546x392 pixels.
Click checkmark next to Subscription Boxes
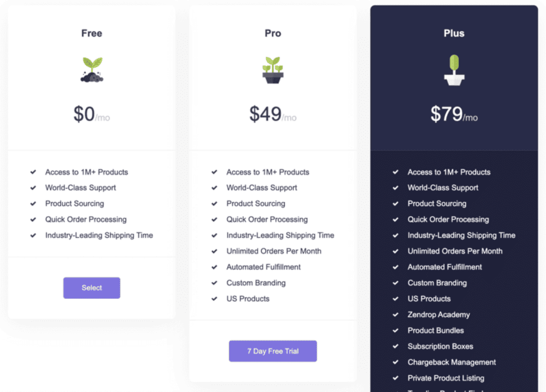pos(396,346)
